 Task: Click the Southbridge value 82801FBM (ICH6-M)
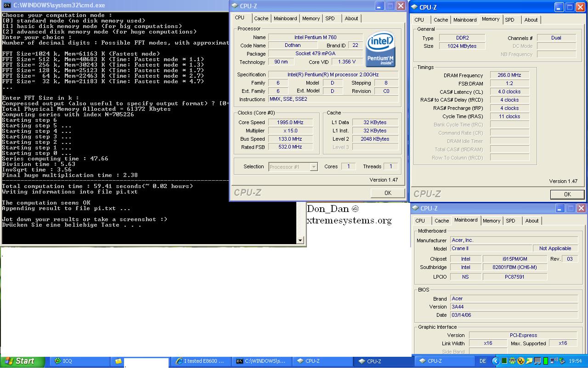click(x=515, y=267)
